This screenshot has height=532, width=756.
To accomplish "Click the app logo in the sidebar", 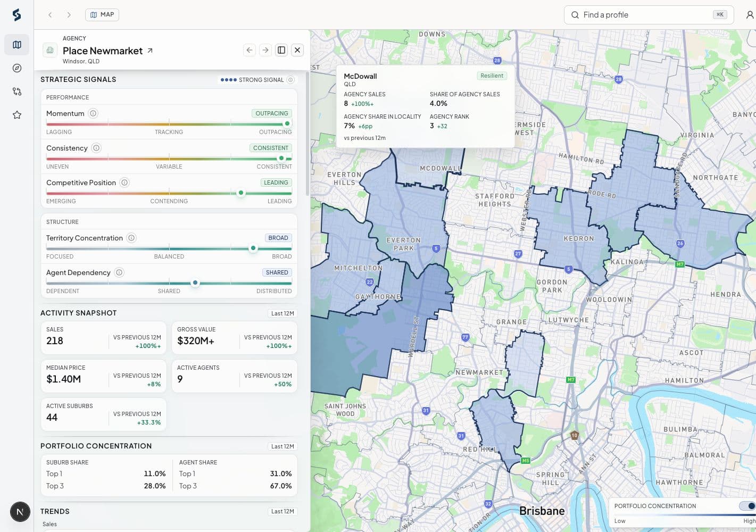I will tap(16, 15).
